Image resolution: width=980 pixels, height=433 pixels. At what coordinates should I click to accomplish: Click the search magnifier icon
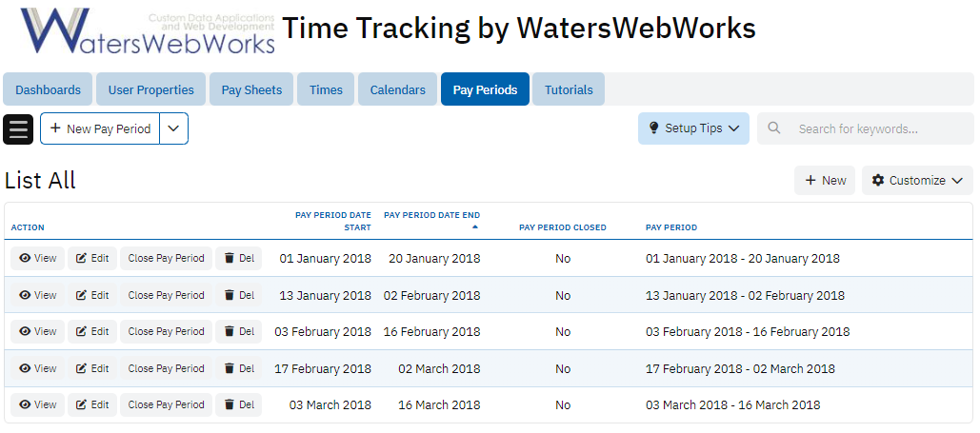774,128
